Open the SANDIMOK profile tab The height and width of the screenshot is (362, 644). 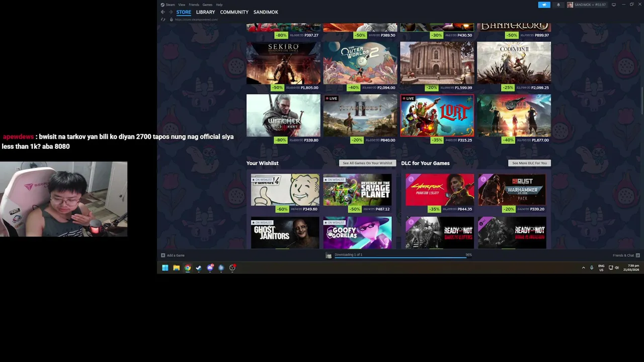[266, 12]
